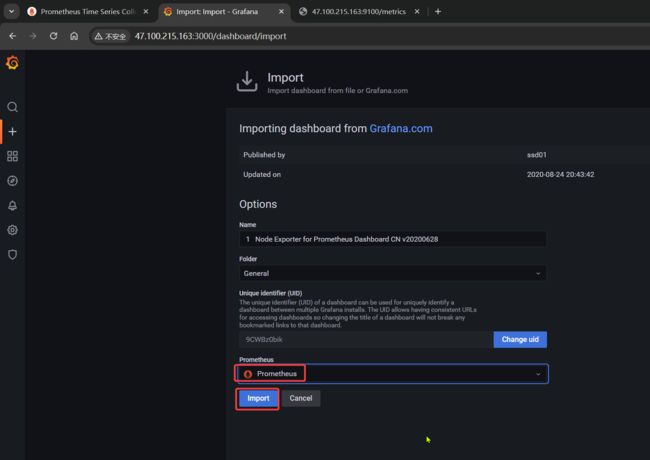Follow the Grafana.com link
This screenshot has height=460, width=650.
(401, 128)
